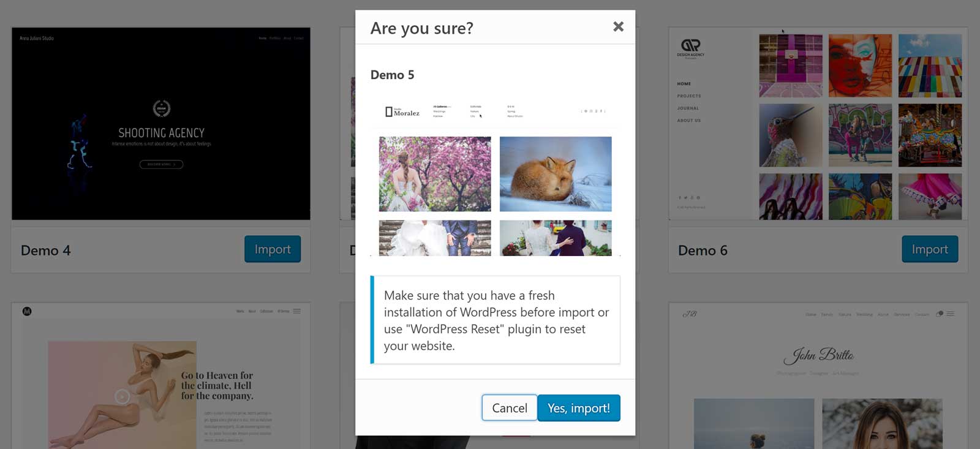Click the "Are you sure?" dialog title
The height and width of the screenshot is (449, 980).
pyautogui.click(x=421, y=28)
